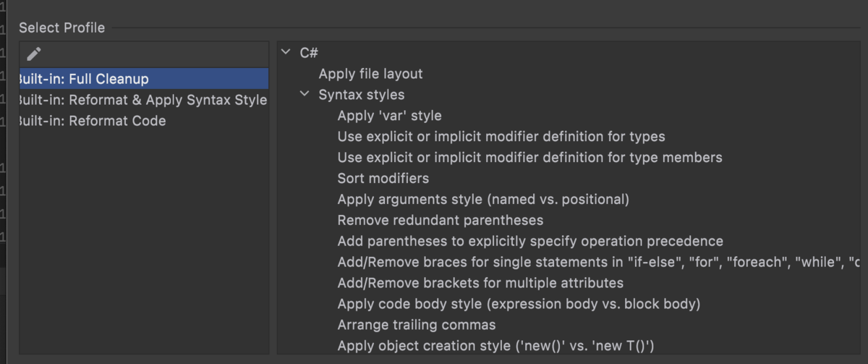This screenshot has width=868, height=364.
Task: Collapse the C# tree node
Action: click(x=286, y=53)
